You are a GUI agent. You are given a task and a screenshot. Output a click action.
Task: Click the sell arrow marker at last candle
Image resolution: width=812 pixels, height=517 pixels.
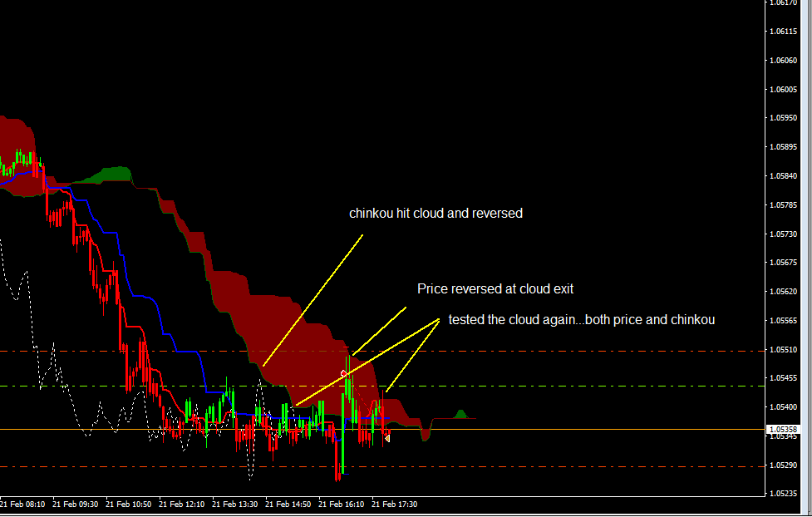pyautogui.click(x=386, y=439)
